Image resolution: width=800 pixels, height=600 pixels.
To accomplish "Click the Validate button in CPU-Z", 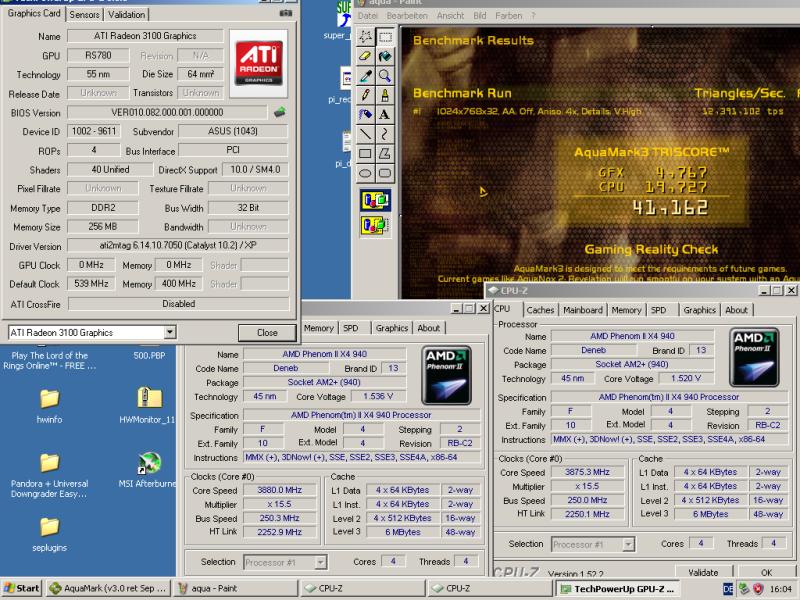I will point(703,572).
